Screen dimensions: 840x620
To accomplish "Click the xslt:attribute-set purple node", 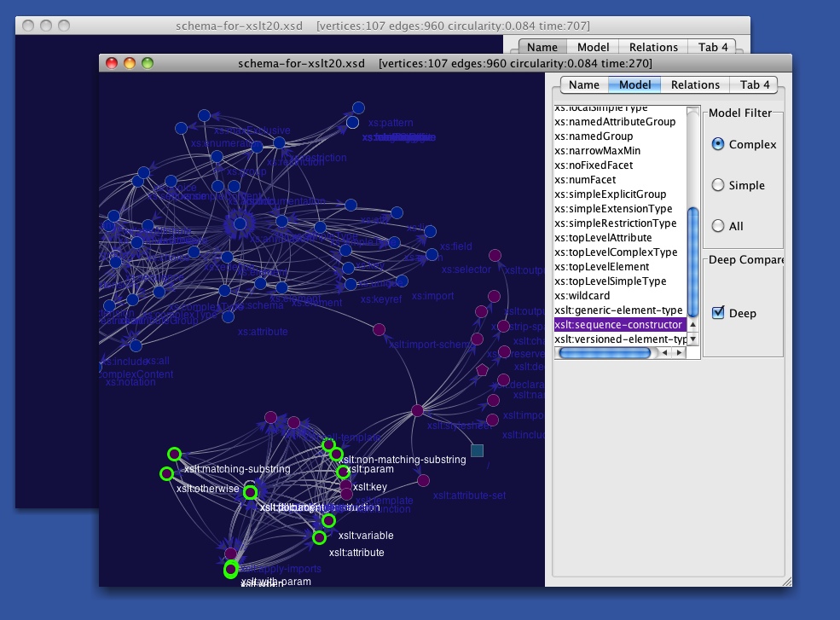I will (x=423, y=480).
